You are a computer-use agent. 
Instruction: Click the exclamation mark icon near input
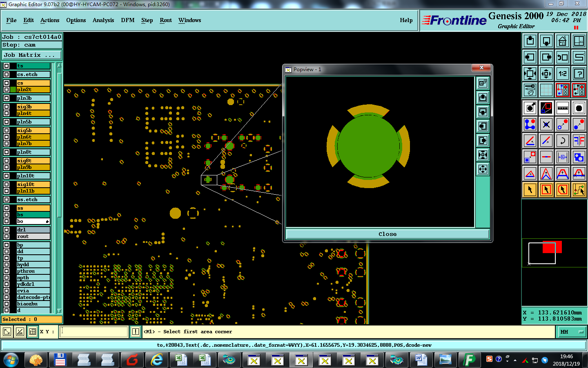136,332
